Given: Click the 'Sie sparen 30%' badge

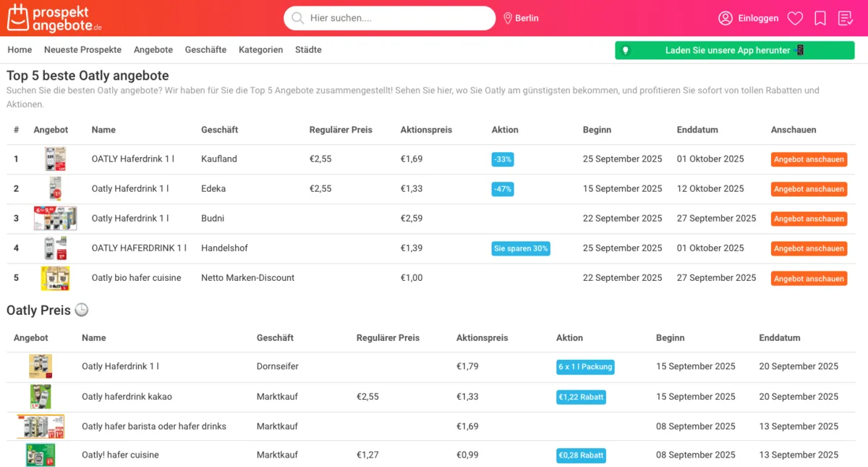Looking at the screenshot, I should click(521, 248).
